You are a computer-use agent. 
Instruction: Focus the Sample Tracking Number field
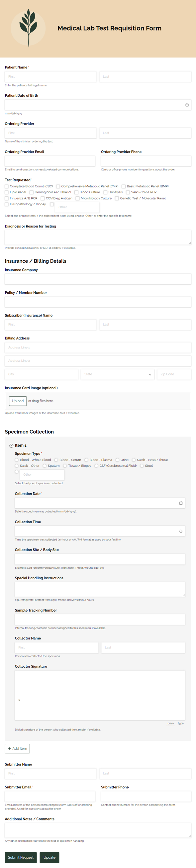[100, 619]
